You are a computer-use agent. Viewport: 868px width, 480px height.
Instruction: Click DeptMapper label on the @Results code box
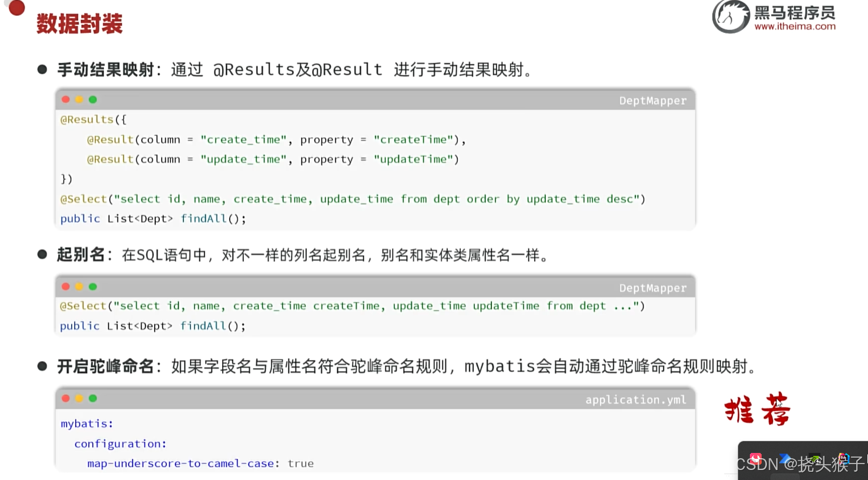(653, 101)
